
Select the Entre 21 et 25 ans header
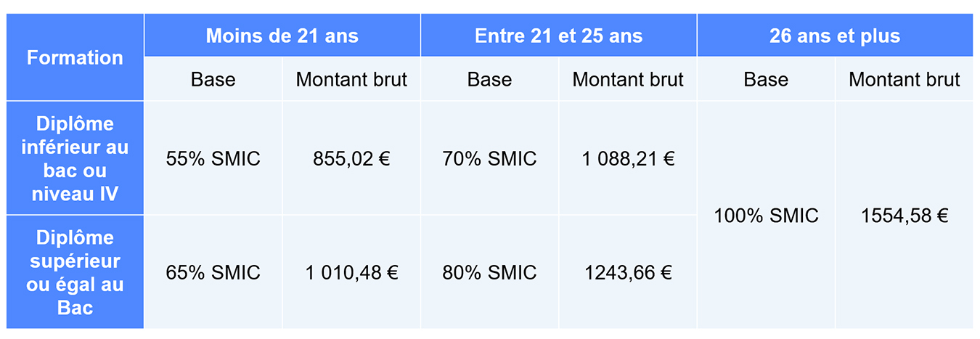(x=558, y=36)
